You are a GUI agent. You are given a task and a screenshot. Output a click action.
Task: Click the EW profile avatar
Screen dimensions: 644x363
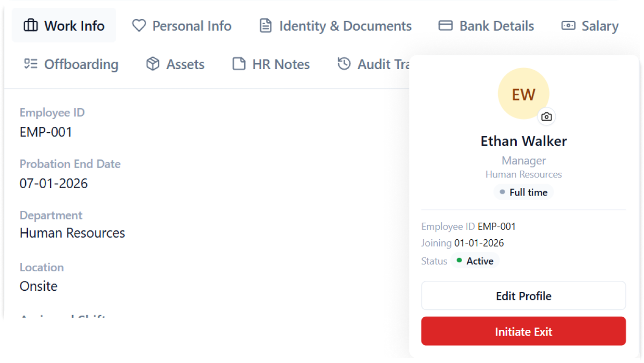[524, 94]
